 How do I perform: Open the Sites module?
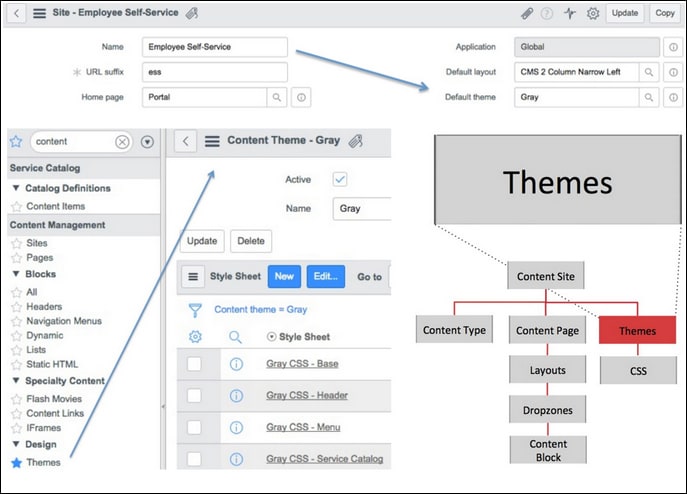click(37, 243)
